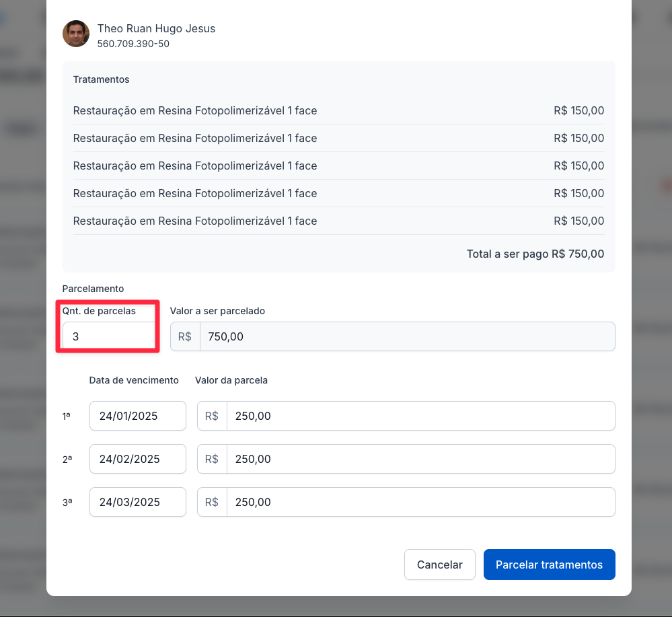Click the patient's avatar photo
Viewport: 672px width, 617px height.
tap(76, 34)
